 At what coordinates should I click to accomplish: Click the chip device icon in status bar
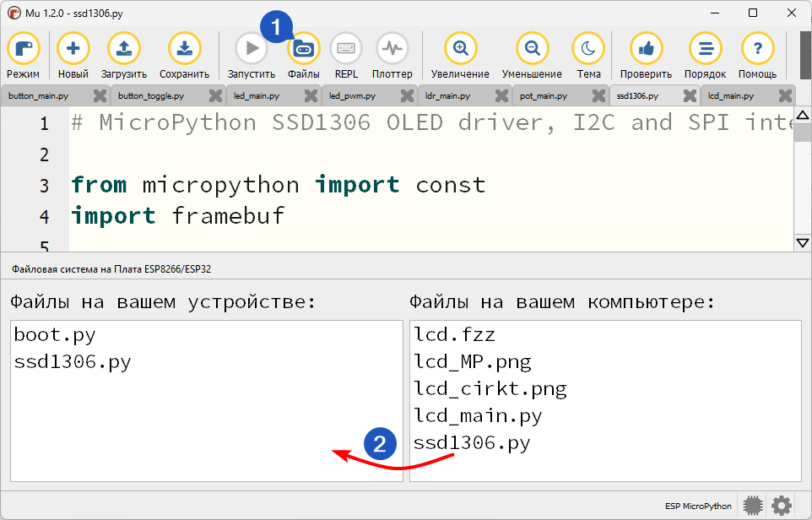(753, 506)
